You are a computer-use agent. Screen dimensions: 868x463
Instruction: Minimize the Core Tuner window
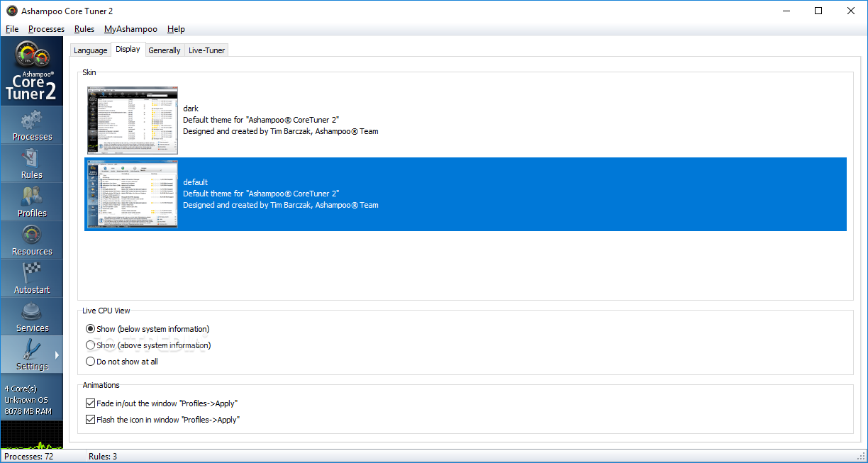[786, 11]
